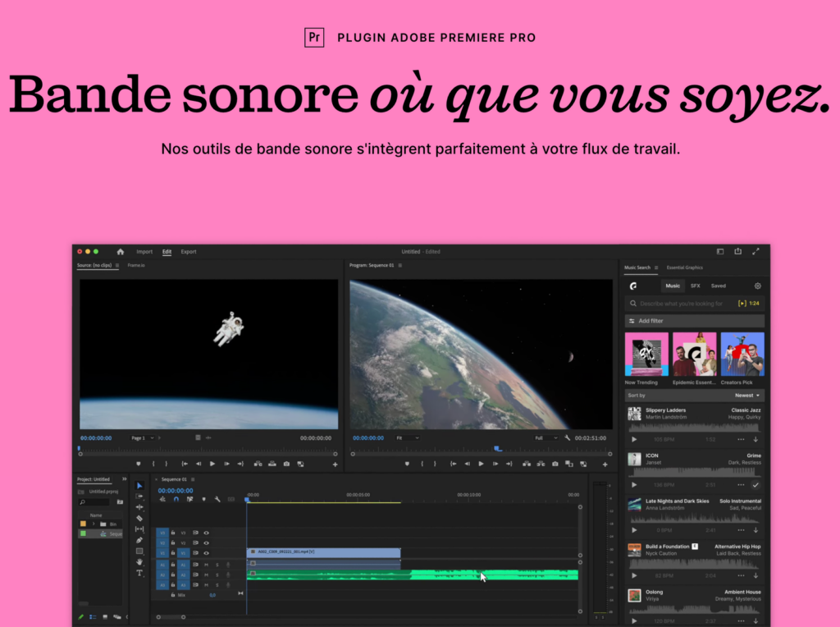Open more options for ICON track
The width and height of the screenshot is (840, 627).
click(x=741, y=485)
